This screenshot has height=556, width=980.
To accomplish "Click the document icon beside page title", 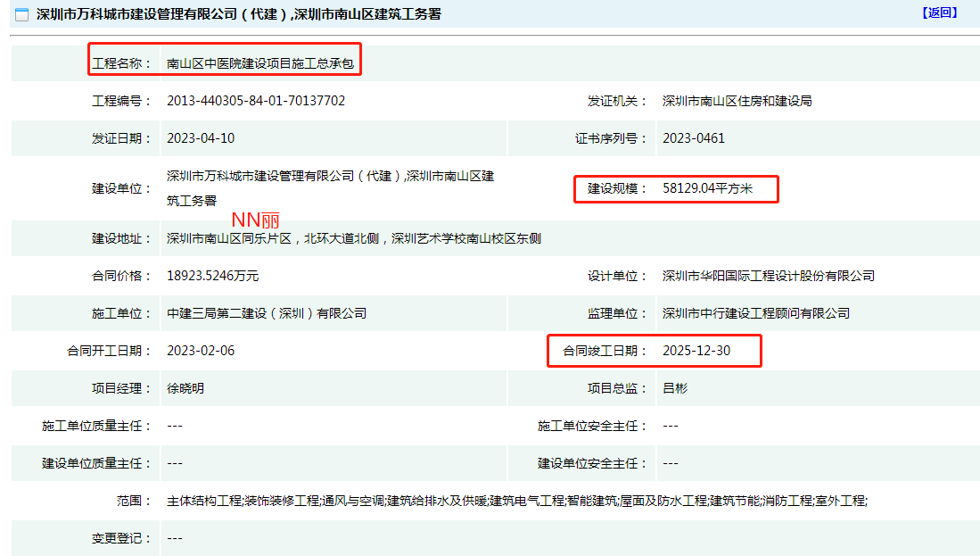I will [21, 14].
